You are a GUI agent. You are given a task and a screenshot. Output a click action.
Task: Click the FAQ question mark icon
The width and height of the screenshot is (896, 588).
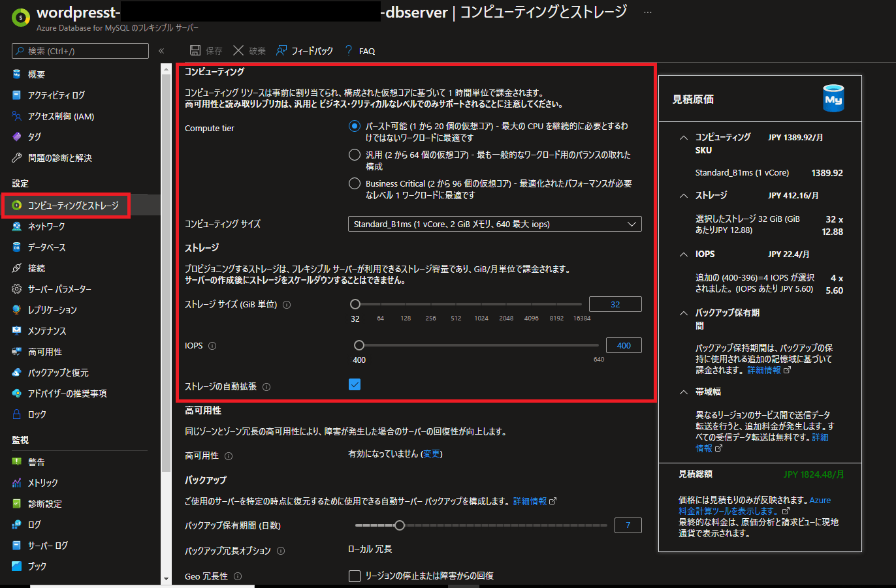349,50
